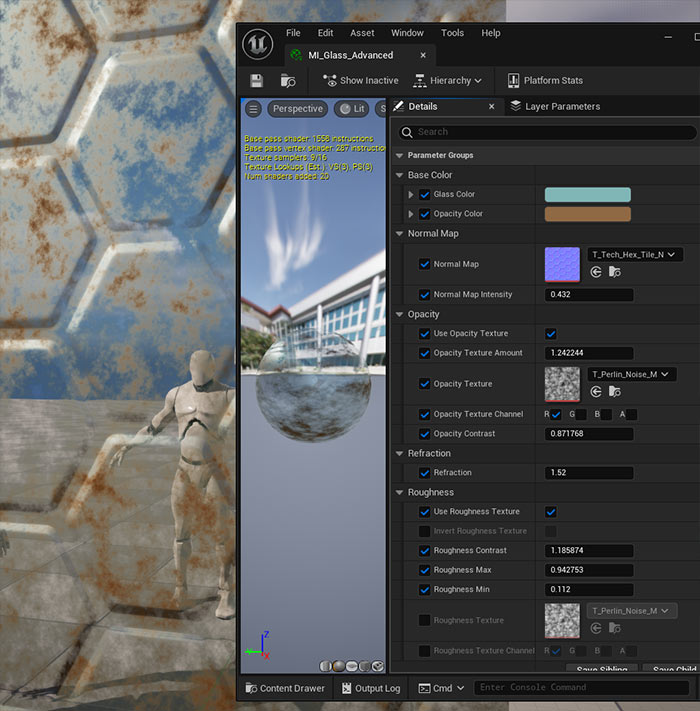Click the Details panel search field
Screen dimensions: 700x711
pyautogui.click(x=550, y=132)
